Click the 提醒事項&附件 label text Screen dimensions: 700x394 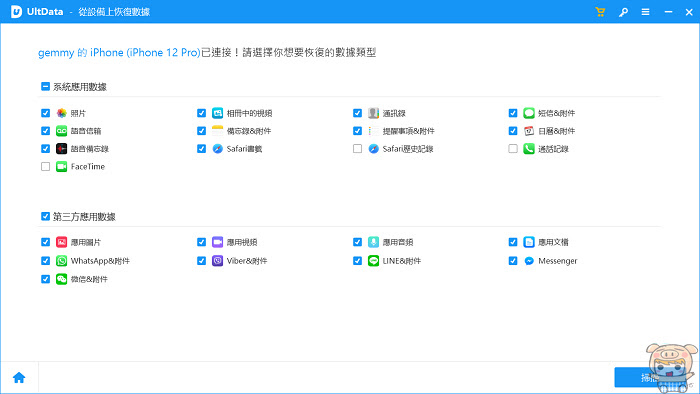point(408,131)
